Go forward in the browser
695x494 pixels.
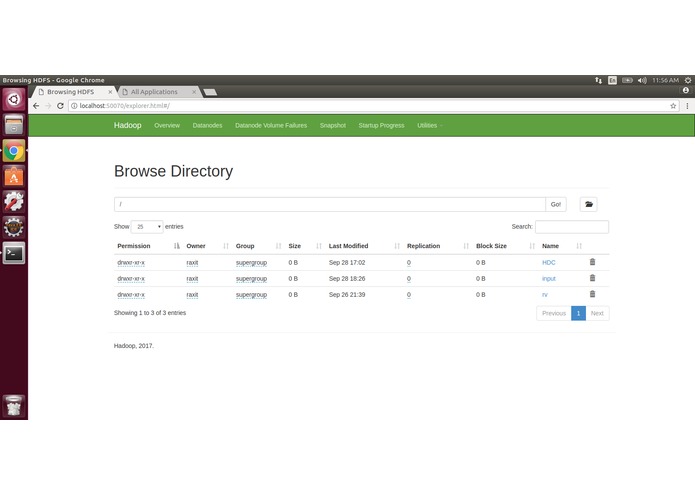click(48, 106)
